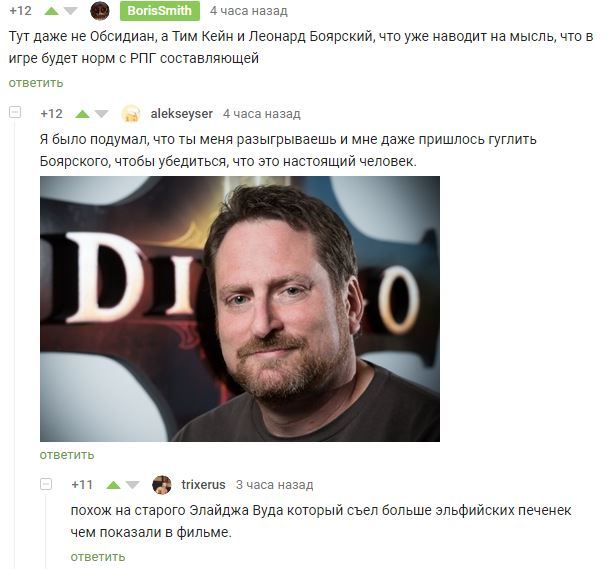Upvote trixerus's comment
Screen dimensions: 614x569
pos(113,485)
